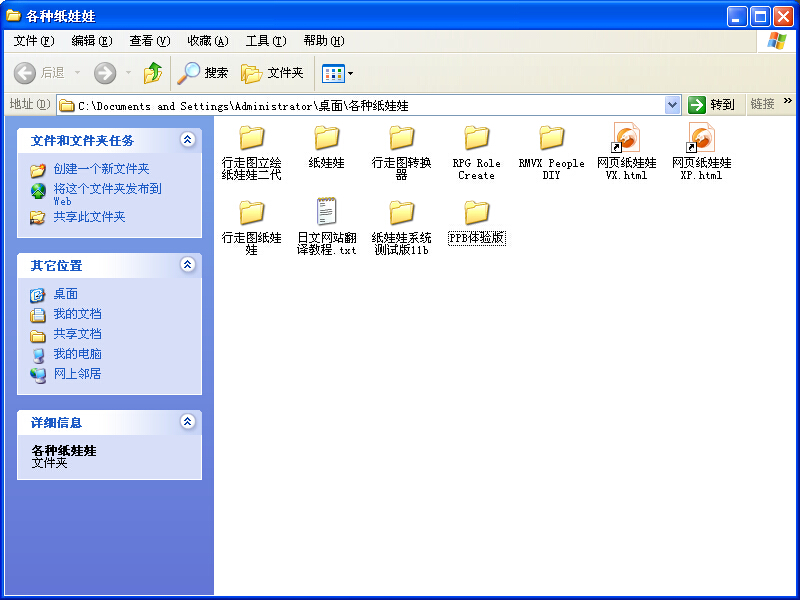Minimize the 各种纸娃娃 window
The height and width of the screenshot is (600, 800).
736,16
